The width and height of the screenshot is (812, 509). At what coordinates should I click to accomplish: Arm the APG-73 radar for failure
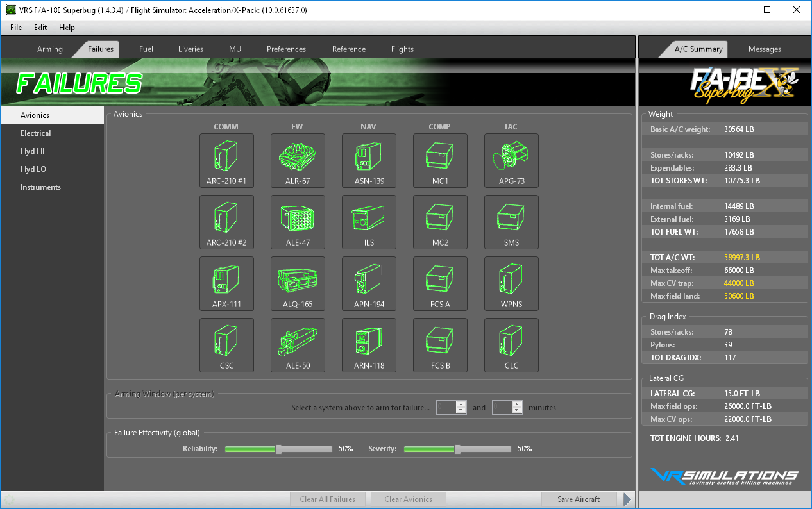511,160
